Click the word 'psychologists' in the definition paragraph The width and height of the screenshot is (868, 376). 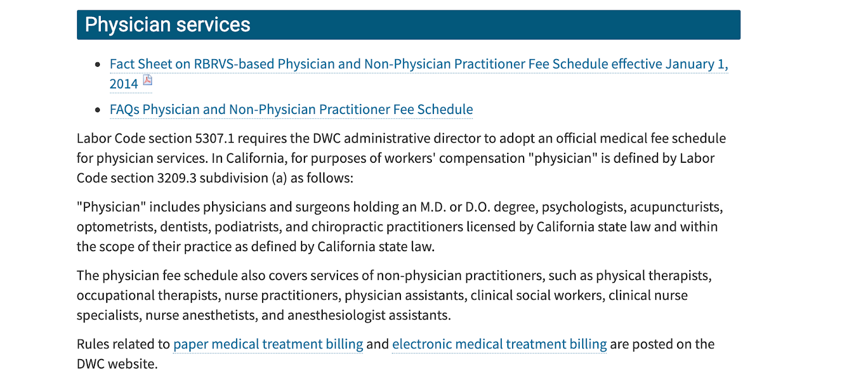pos(583,207)
